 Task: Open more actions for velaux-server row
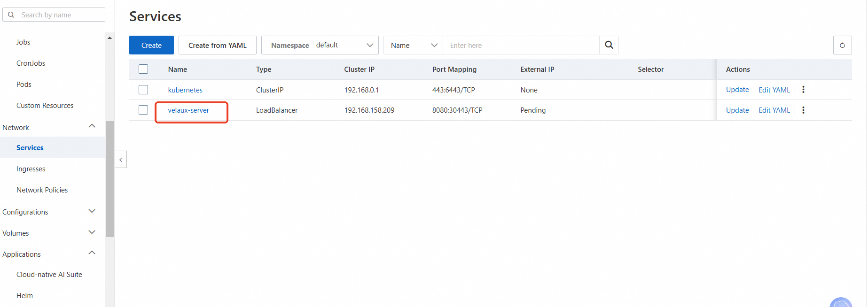[803, 110]
